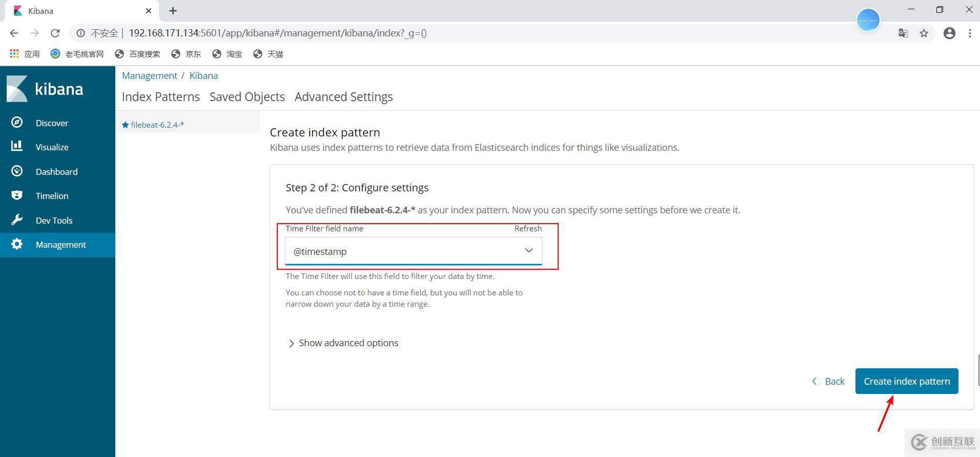Switch to the Saved Objects tab
Image resolution: width=980 pixels, height=457 pixels.
[x=247, y=97]
